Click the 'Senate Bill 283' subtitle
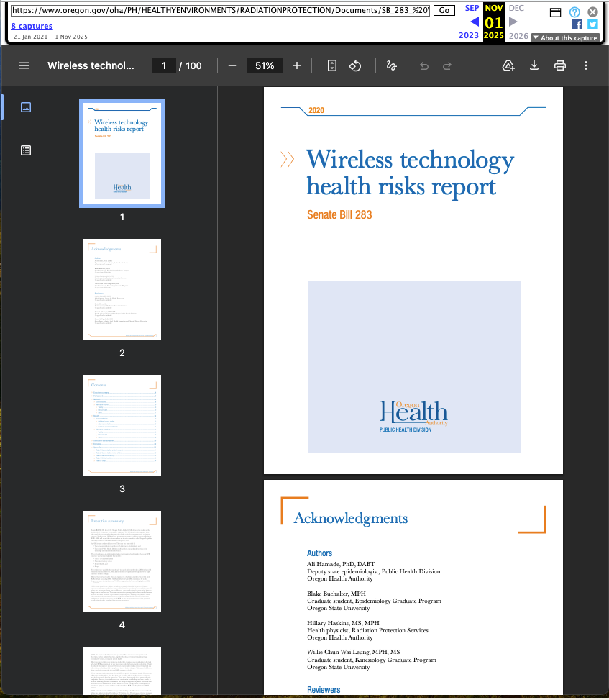Screen dimensions: 609x700 [x=339, y=214]
